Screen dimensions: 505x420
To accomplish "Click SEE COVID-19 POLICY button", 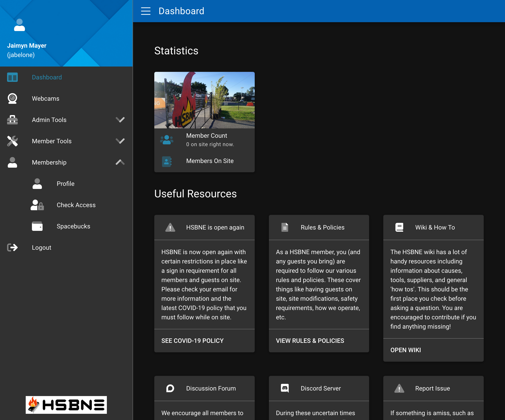I will coord(192,341).
